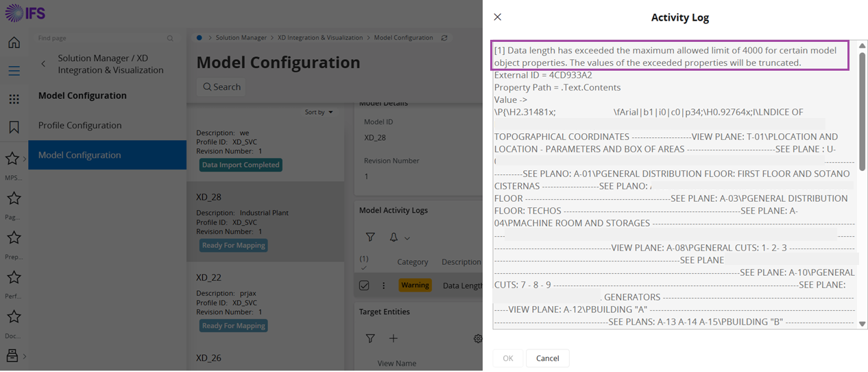Expand the printer icon menu arrow
868x372 pixels.
[25, 356]
